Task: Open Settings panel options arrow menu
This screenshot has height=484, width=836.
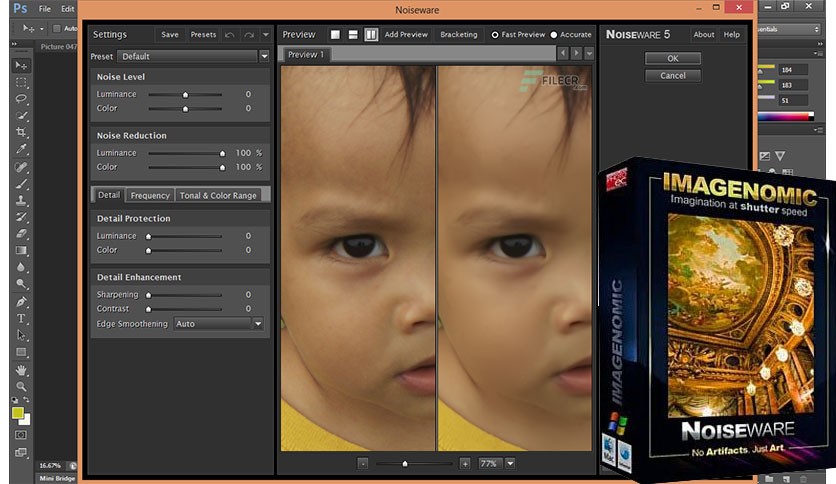Action: [x=266, y=35]
